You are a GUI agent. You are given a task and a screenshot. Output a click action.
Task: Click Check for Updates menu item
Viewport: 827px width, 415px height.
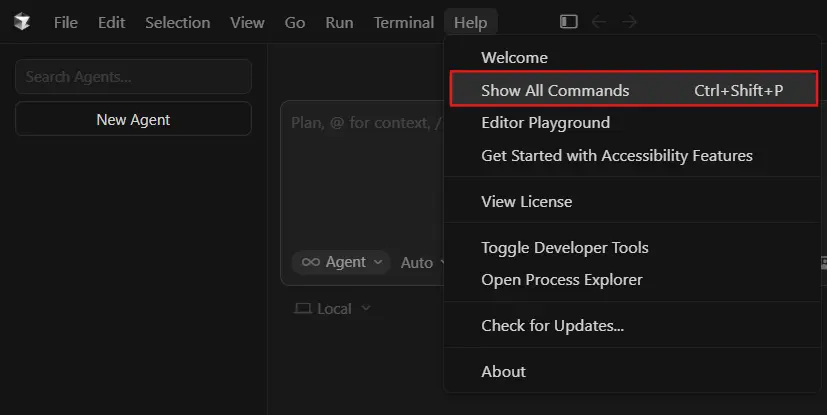pyautogui.click(x=552, y=326)
